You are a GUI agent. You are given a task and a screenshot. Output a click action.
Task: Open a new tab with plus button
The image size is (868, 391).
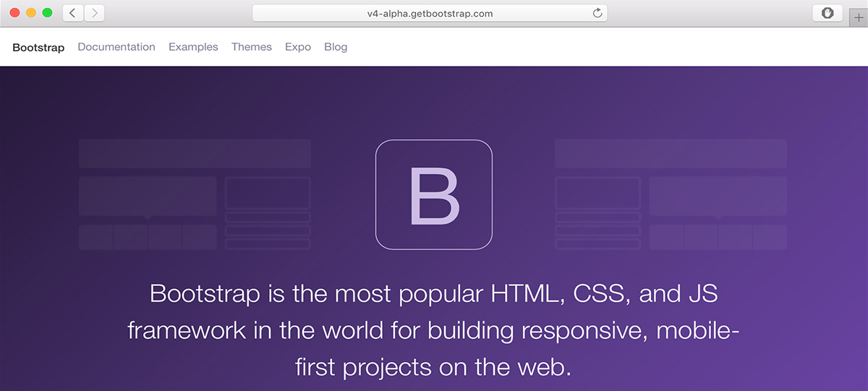[x=859, y=17]
